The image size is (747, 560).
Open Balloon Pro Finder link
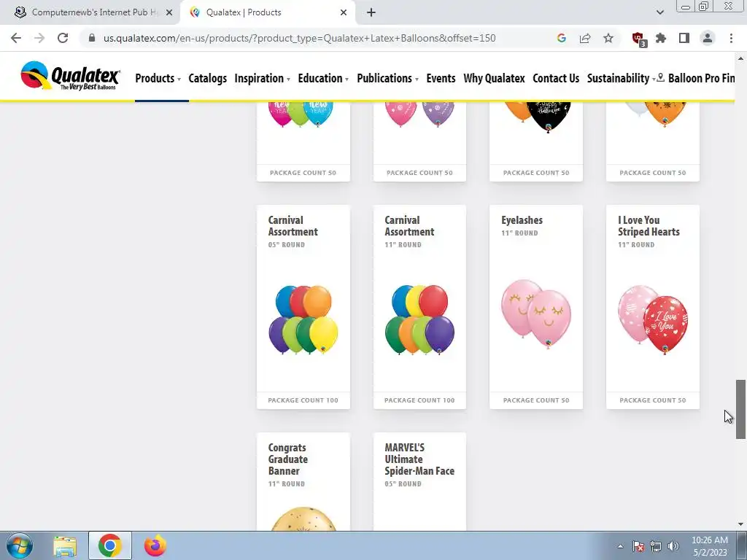[697, 78]
